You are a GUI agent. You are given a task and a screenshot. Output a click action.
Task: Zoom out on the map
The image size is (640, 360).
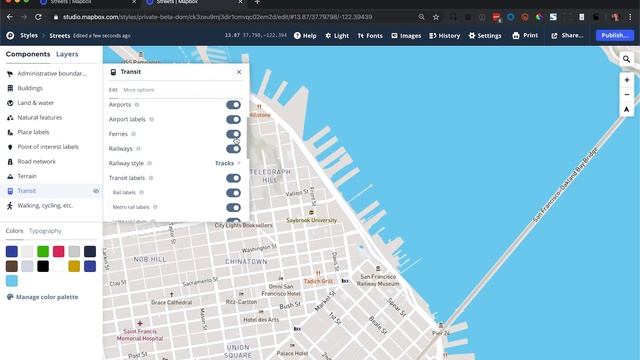click(x=627, y=95)
